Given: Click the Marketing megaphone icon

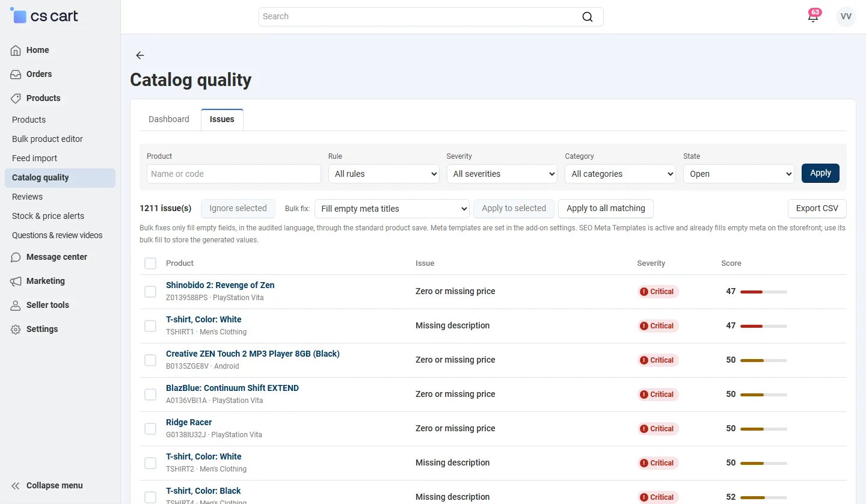Looking at the screenshot, I should click(16, 281).
